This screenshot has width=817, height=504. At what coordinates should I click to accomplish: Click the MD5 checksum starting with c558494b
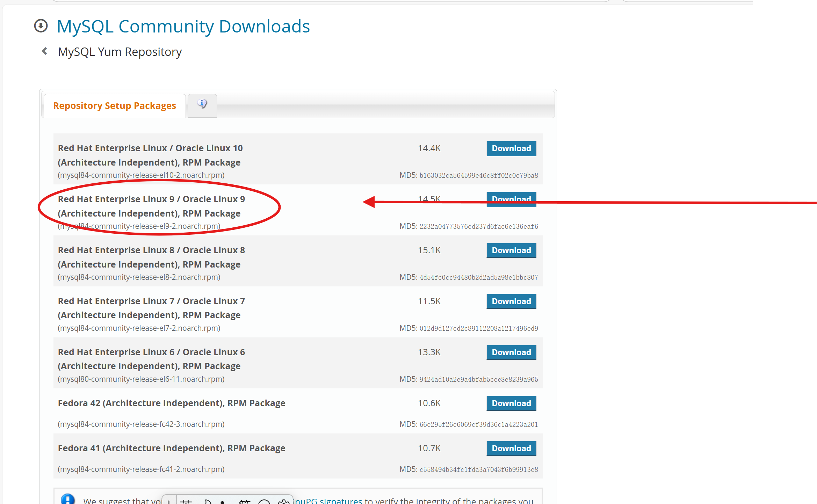pyautogui.click(x=479, y=469)
